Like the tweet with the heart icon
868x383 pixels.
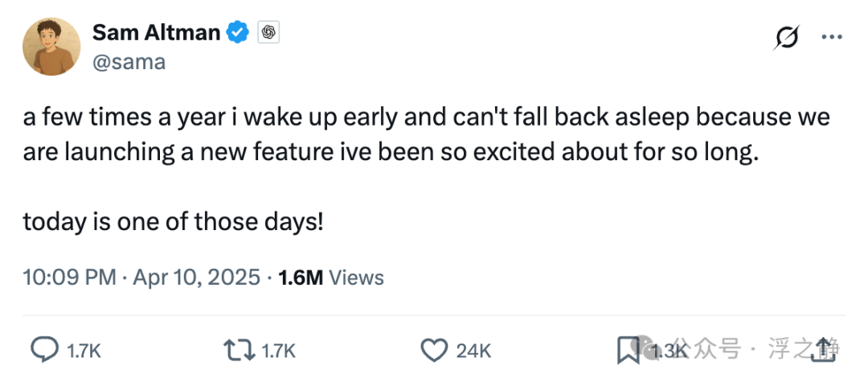coord(434,349)
